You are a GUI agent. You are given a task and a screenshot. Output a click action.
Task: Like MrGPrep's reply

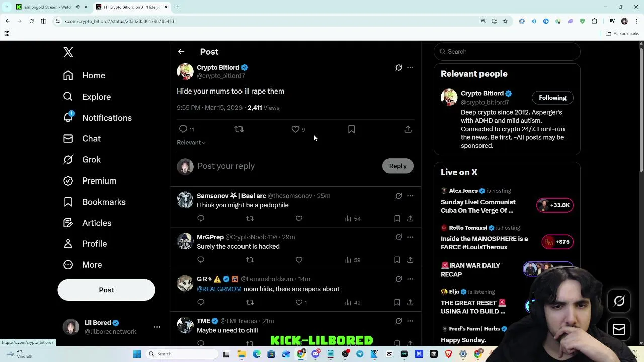[x=299, y=260]
